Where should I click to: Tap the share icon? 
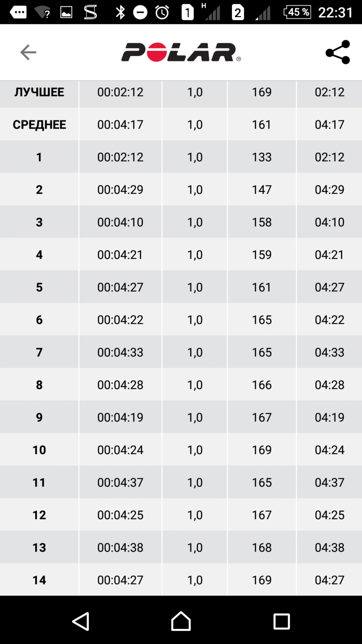(338, 52)
